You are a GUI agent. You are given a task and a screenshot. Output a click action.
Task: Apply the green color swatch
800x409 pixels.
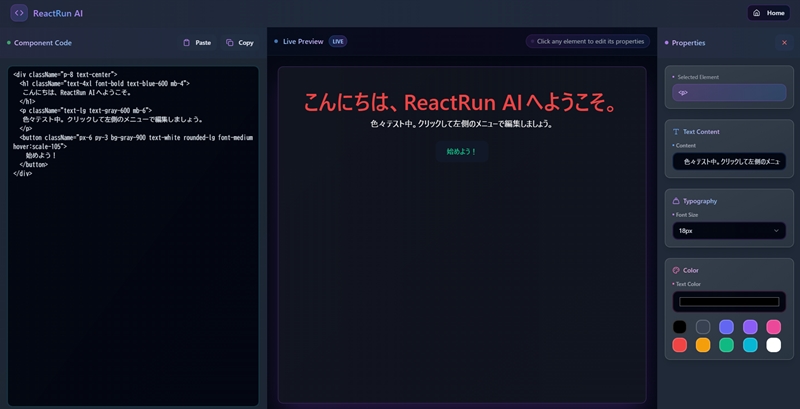pos(726,345)
